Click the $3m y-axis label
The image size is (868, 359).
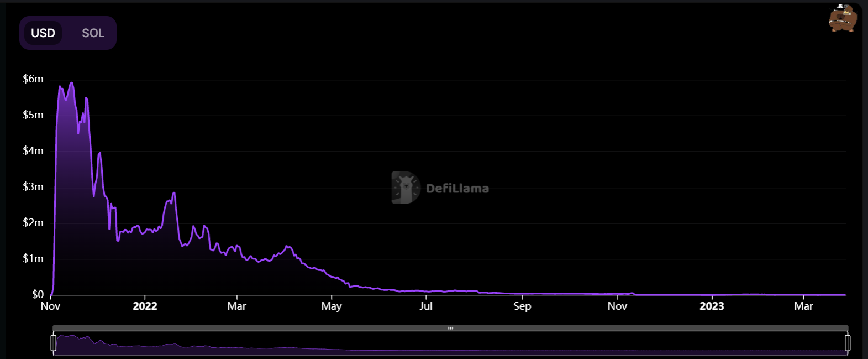[x=33, y=187]
